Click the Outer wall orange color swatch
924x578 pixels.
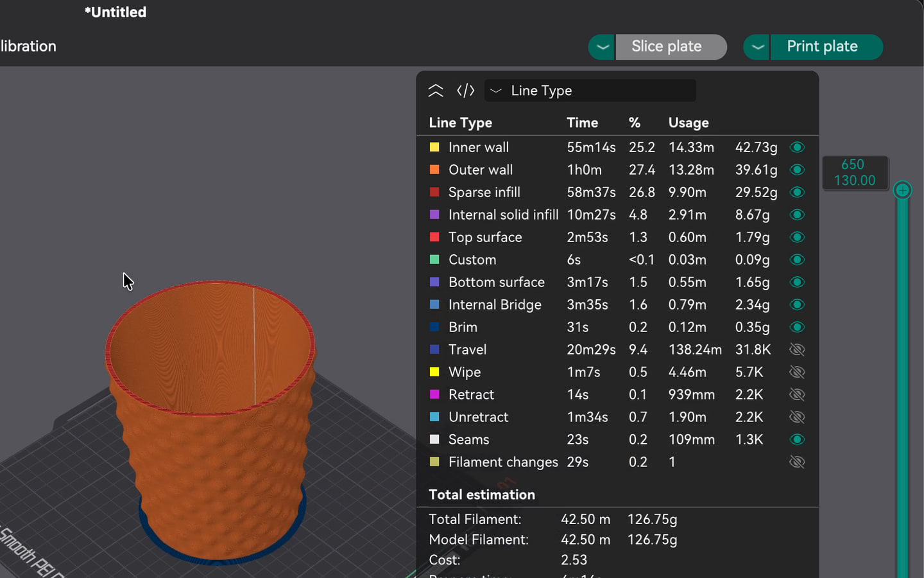pos(434,170)
